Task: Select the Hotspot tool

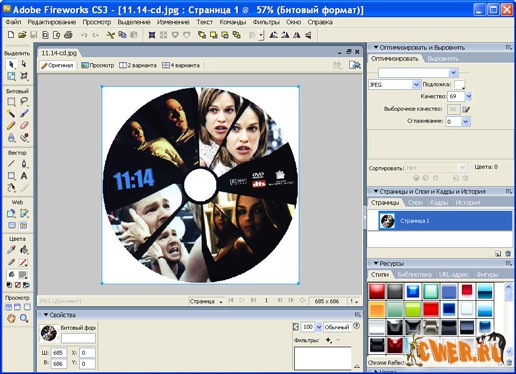Action: pyautogui.click(x=11, y=213)
